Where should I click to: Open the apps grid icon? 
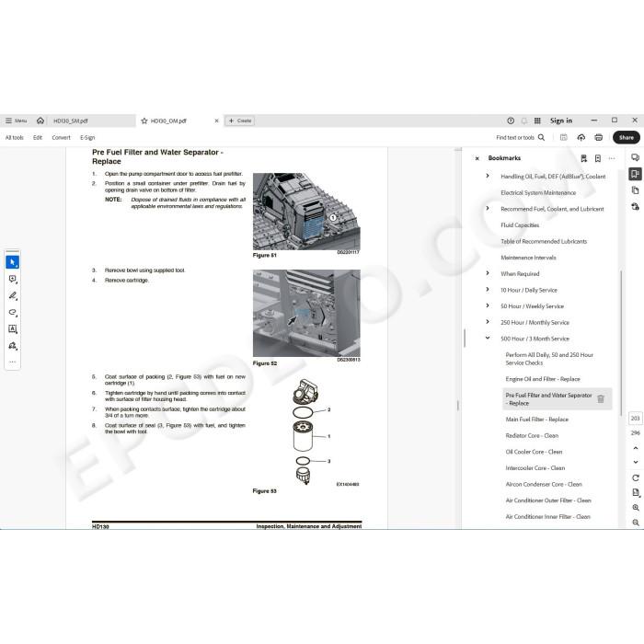(x=537, y=121)
